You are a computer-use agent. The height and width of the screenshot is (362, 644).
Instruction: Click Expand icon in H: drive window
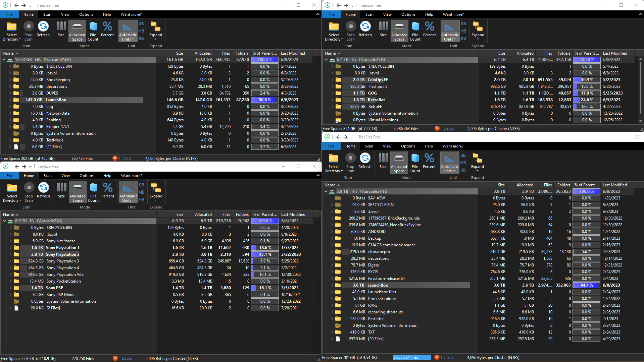(478, 163)
